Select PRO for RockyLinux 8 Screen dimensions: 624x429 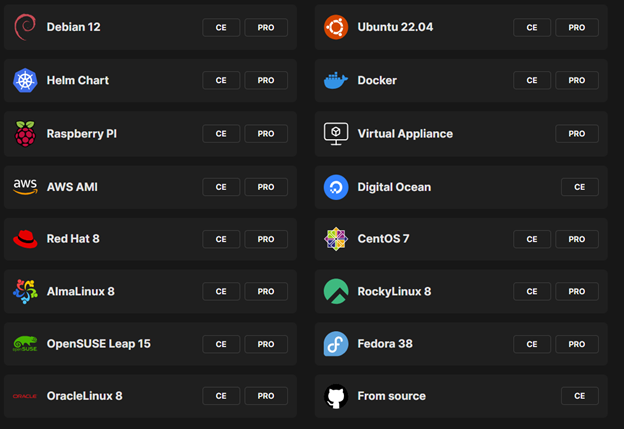(577, 291)
